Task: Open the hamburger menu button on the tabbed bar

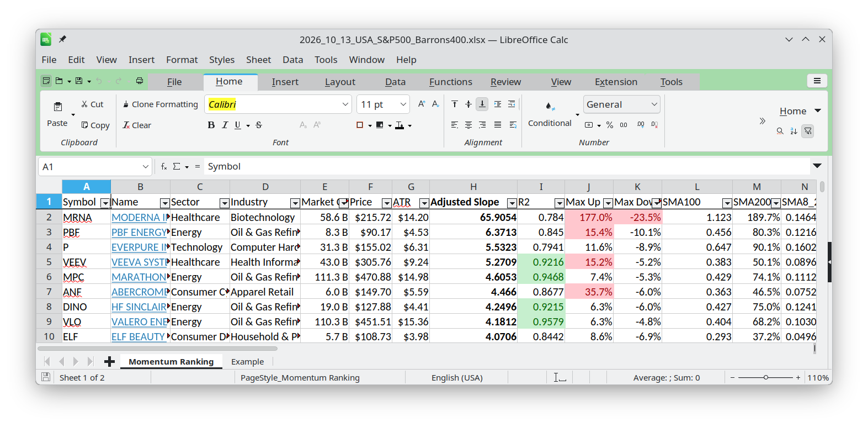Action: [x=817, y=81]
